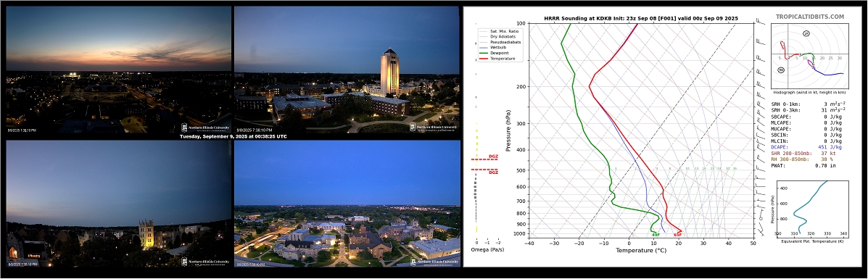Click the upper red DGZ marker
The image size is (868, 279).
484,159
